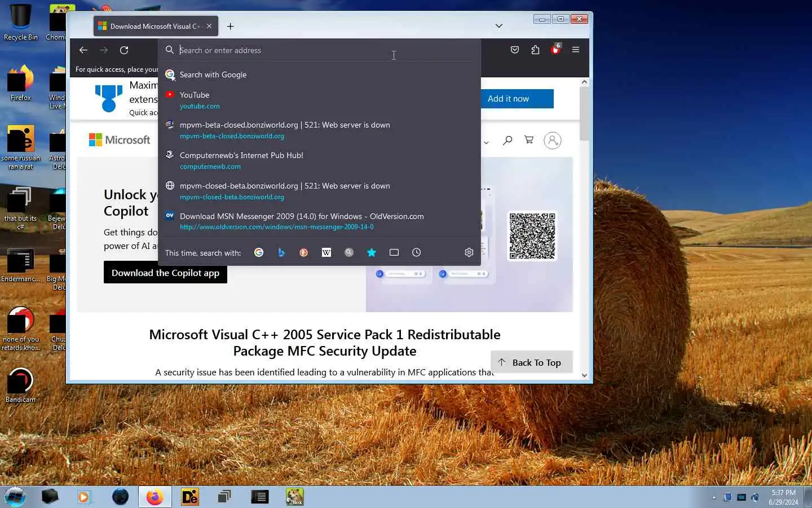Open mpvm-closed-beta.bonziworld.org suggestion
This screenshot has height=508, width=812.
(320, 191)
